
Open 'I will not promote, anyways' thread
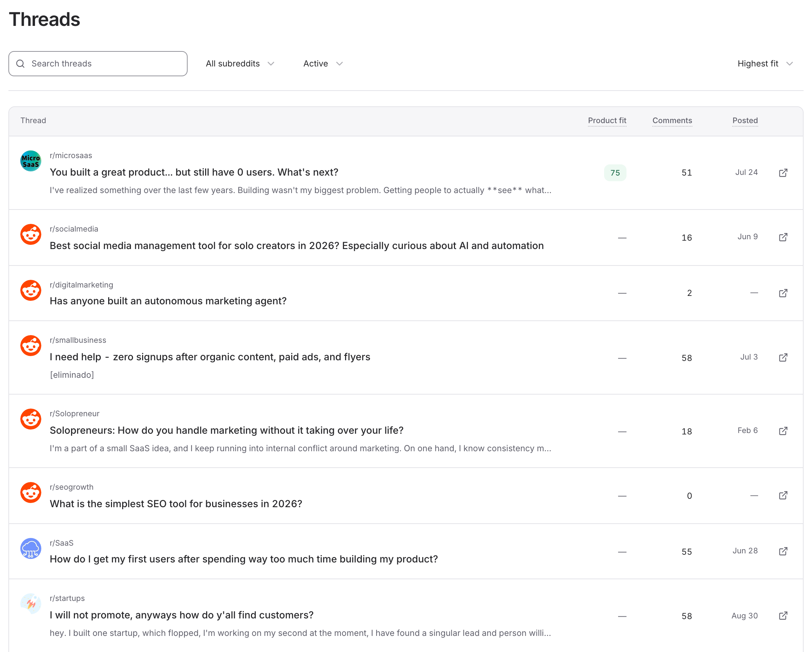point(182,615)
